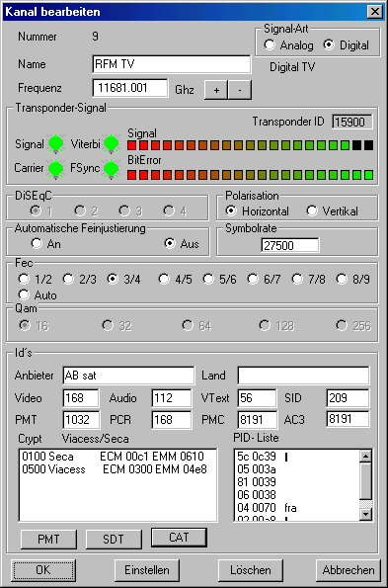Cancel with the Abbrechen button
Screen dimensions: 388x588
[349, 570]
